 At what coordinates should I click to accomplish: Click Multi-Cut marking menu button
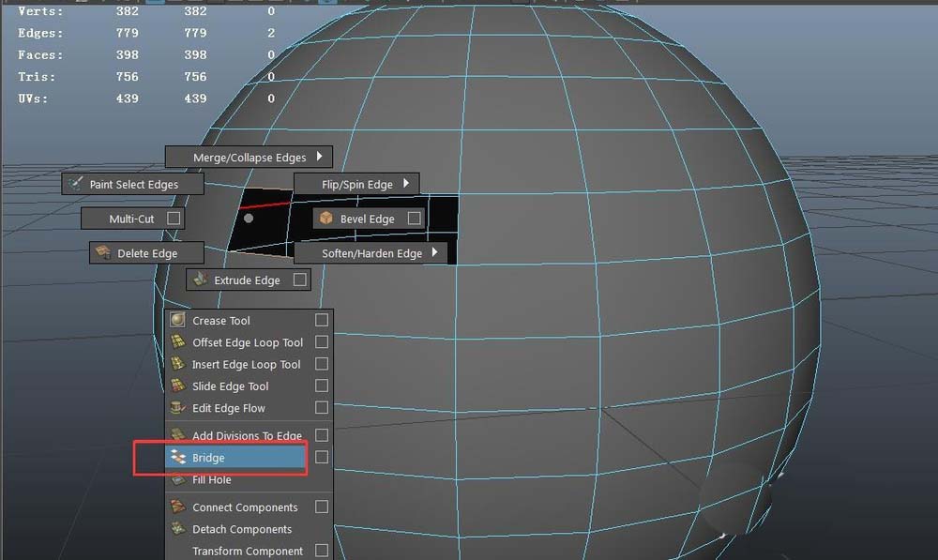tap(133, 219)
